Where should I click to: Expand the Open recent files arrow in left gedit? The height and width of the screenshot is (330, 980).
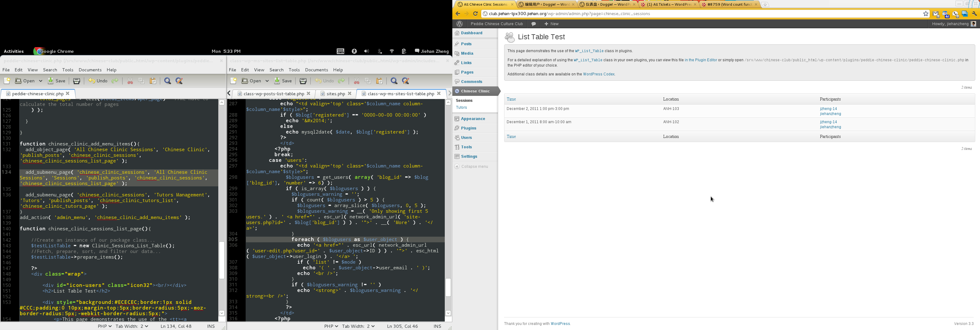coord(41,81)
